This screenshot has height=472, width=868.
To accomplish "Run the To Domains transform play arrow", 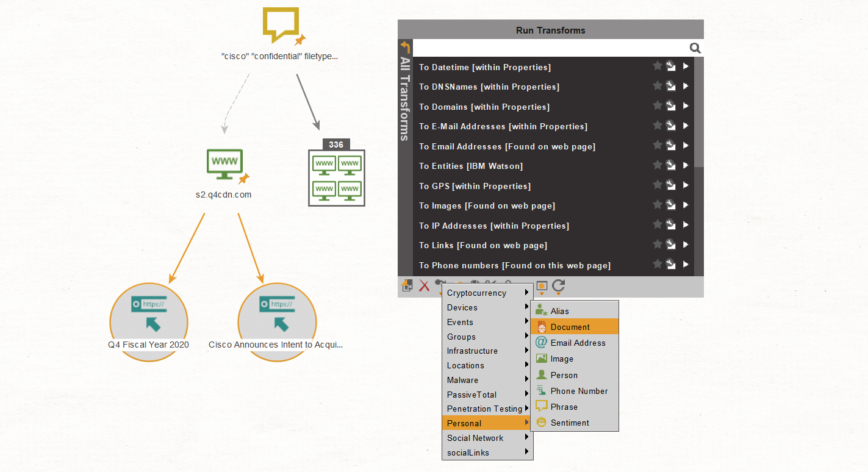I will tap(686, 106).
